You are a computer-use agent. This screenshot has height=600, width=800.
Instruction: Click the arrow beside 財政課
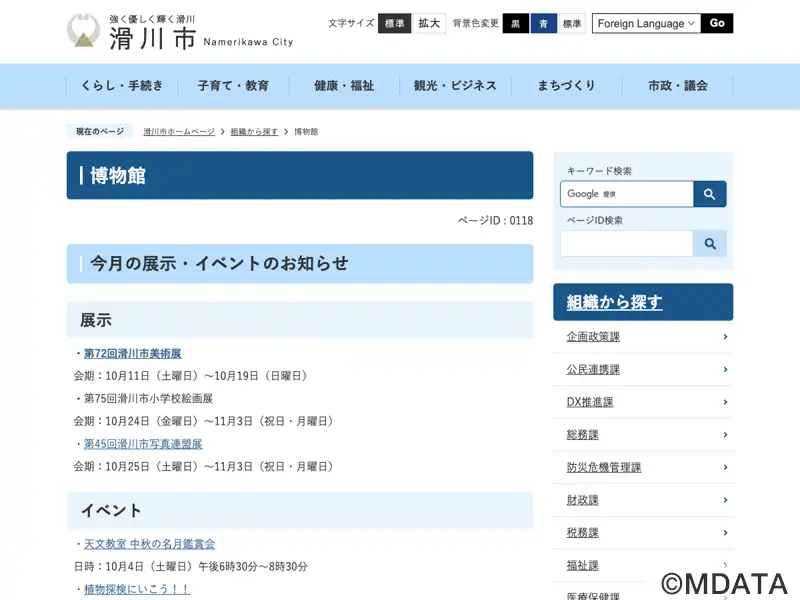[x=724, y=500]
